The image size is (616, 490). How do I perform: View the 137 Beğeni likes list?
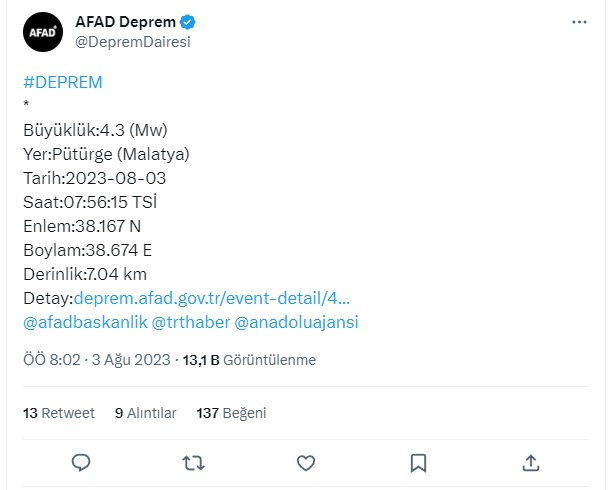[x=232, y=412]
